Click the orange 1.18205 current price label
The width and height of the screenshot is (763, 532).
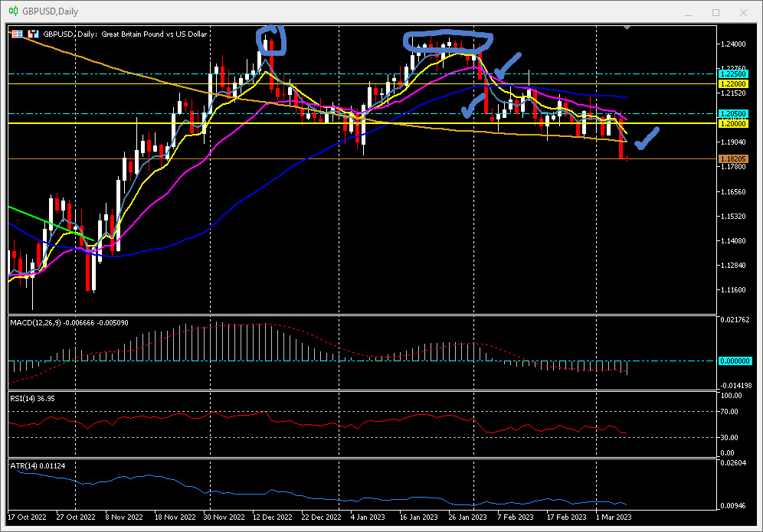[x=733, y=159]
